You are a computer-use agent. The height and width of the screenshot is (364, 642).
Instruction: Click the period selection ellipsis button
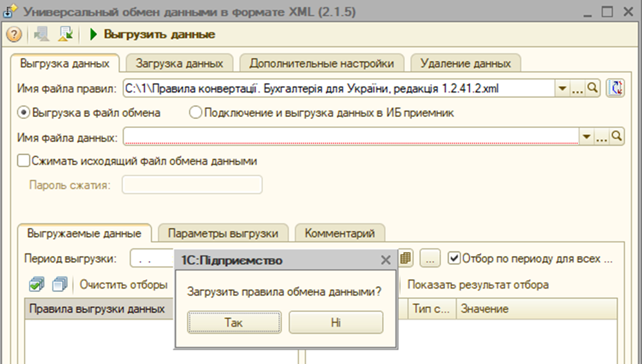click(x=430, y=259)
